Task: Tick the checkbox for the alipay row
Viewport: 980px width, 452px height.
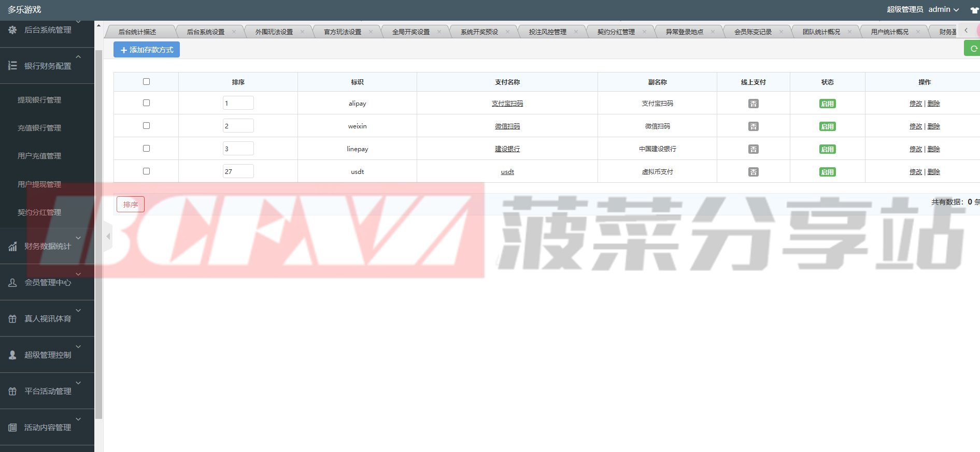Action: coord(146,103)
